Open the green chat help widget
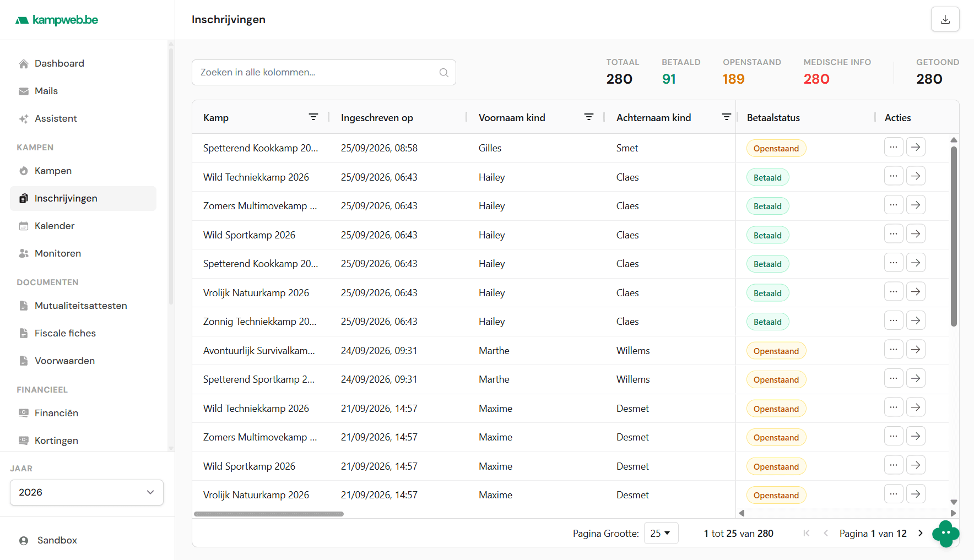This screenshot has height=560, width=974. tap(946, 534)
